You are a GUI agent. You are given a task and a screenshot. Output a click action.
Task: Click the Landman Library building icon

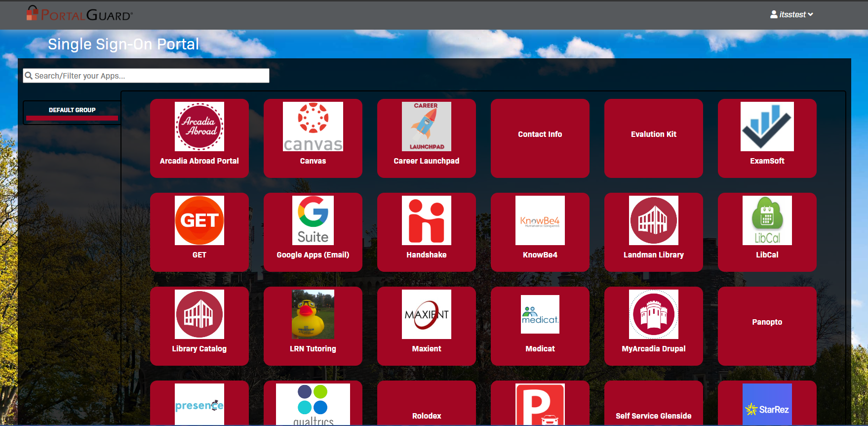point(654,220)
